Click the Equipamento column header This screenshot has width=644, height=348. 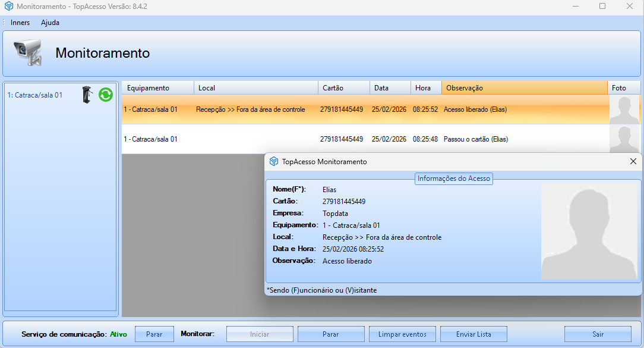(157, 88)
